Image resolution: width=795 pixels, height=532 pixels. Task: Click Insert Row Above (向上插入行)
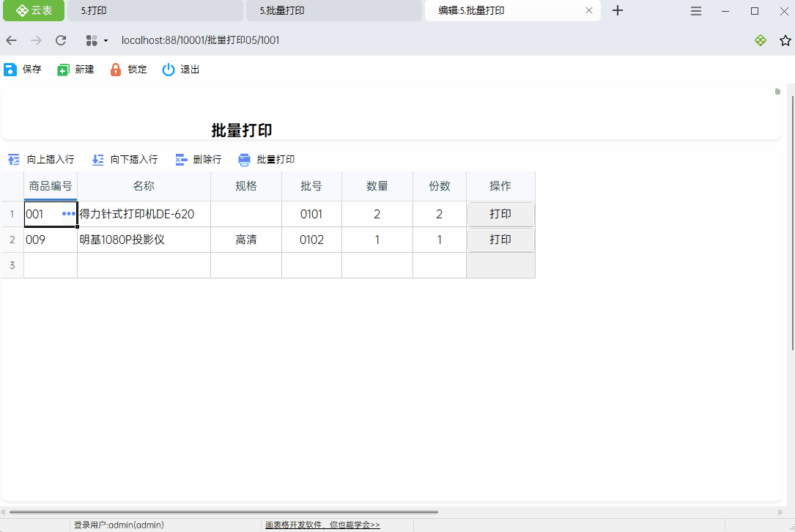click(41, 160)
